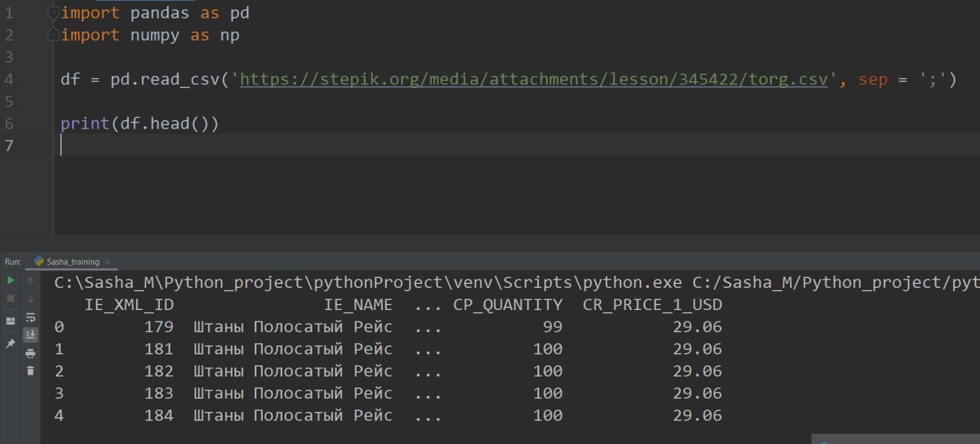Click fold end marker at line 2
This screenshot has width=980, height=444.
coord(53,35)
